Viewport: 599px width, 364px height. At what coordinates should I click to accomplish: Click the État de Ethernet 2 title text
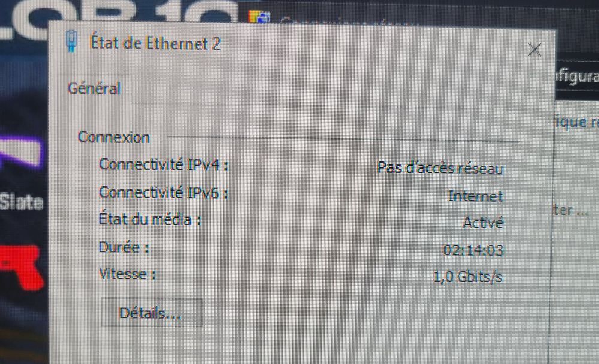(x=155, y=43)
